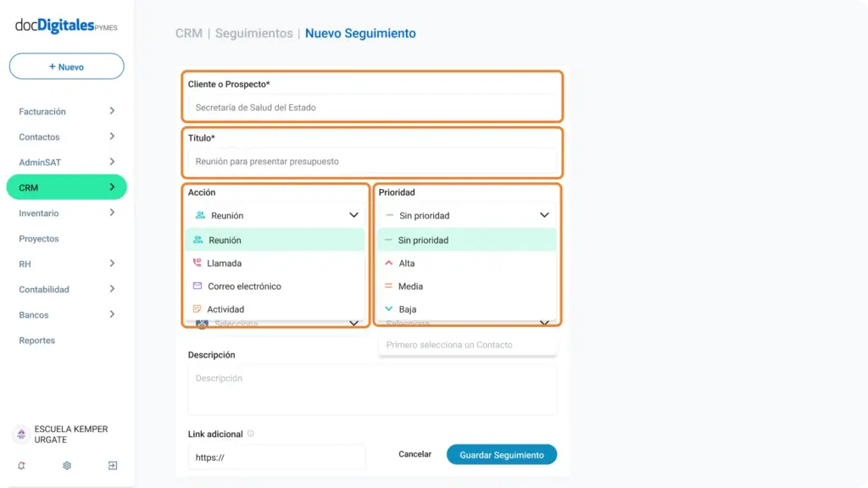Select Baja priority option
The image size is (868, 488).
point(467,309)
